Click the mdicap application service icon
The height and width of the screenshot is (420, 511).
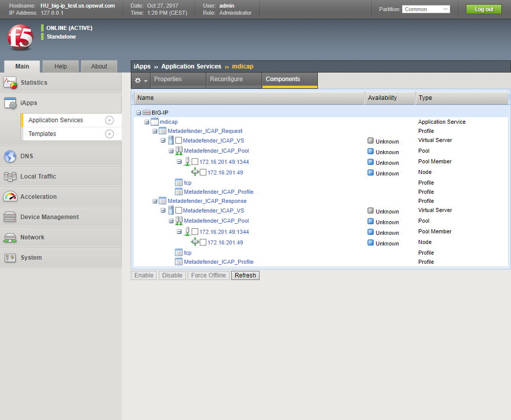click(155, 122)
